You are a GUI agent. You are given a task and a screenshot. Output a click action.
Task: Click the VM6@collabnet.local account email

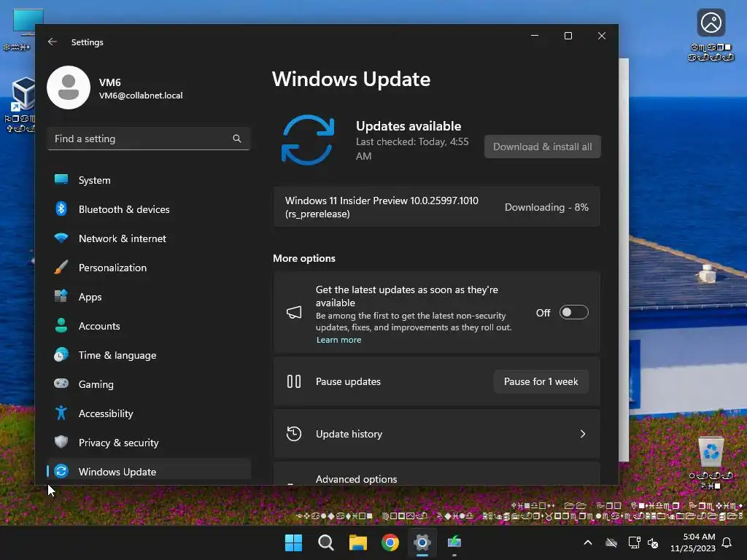coord(141,96)
